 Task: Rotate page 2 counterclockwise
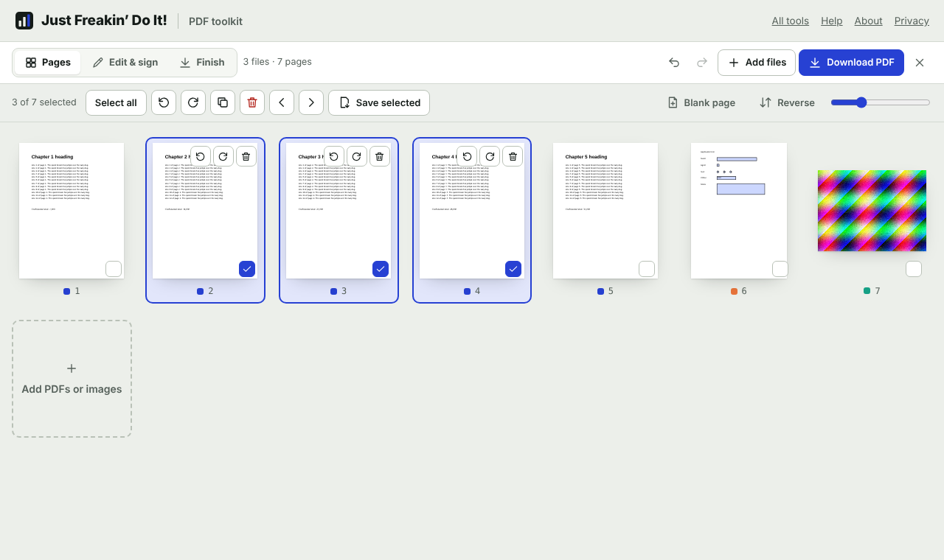pyautogui.click(x=201, y=156)
